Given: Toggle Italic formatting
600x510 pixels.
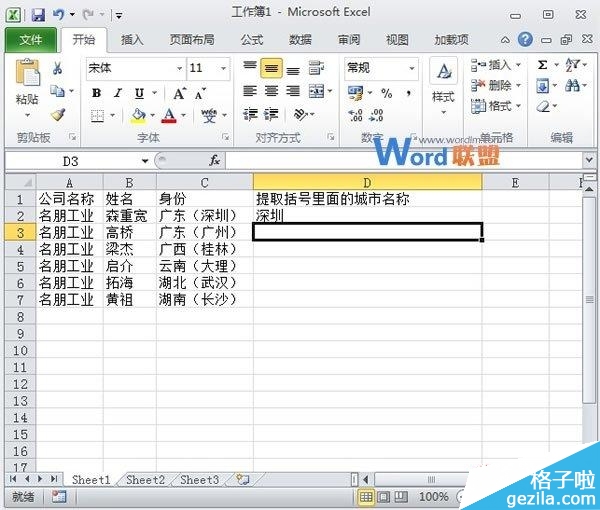Looking at the screenshot, I should pyautogui.click(x=117, y=93).
